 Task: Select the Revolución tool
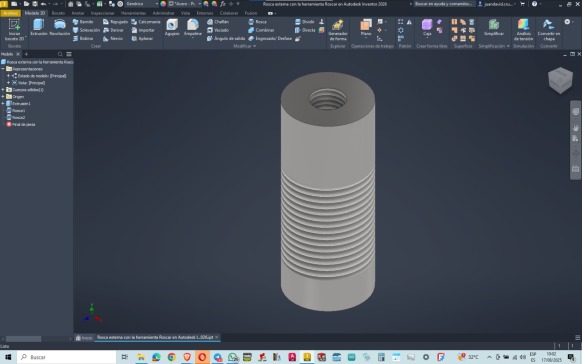(59, 27)
